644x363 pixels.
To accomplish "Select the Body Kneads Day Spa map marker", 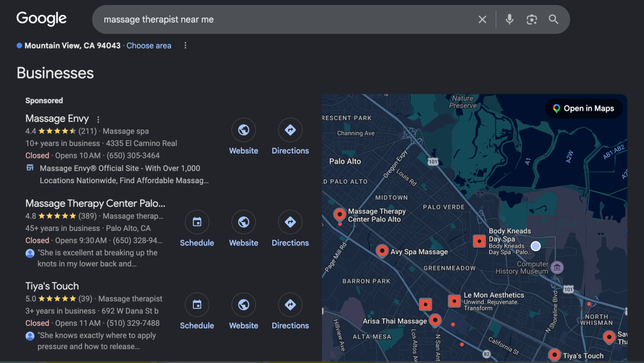I will click(479, 241).
